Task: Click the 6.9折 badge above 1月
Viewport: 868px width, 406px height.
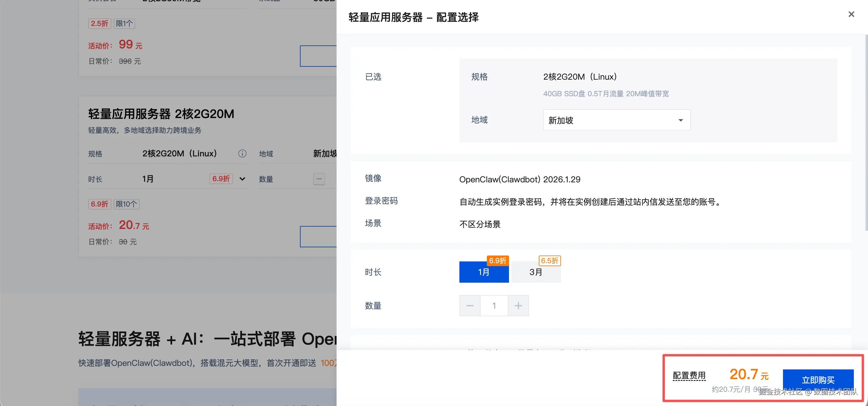Action: (497, 261)
